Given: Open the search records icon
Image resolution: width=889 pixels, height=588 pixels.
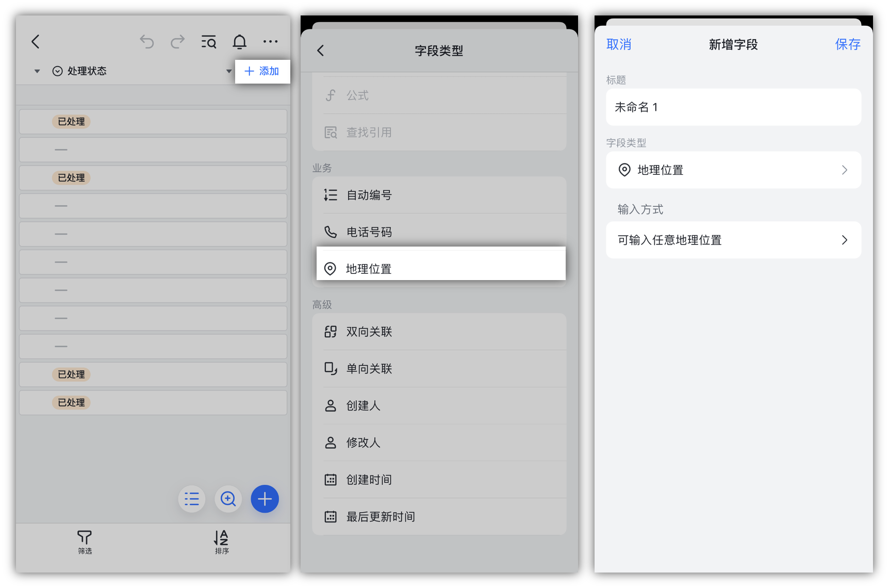Looking at the screenshot, I should (209, 42).
